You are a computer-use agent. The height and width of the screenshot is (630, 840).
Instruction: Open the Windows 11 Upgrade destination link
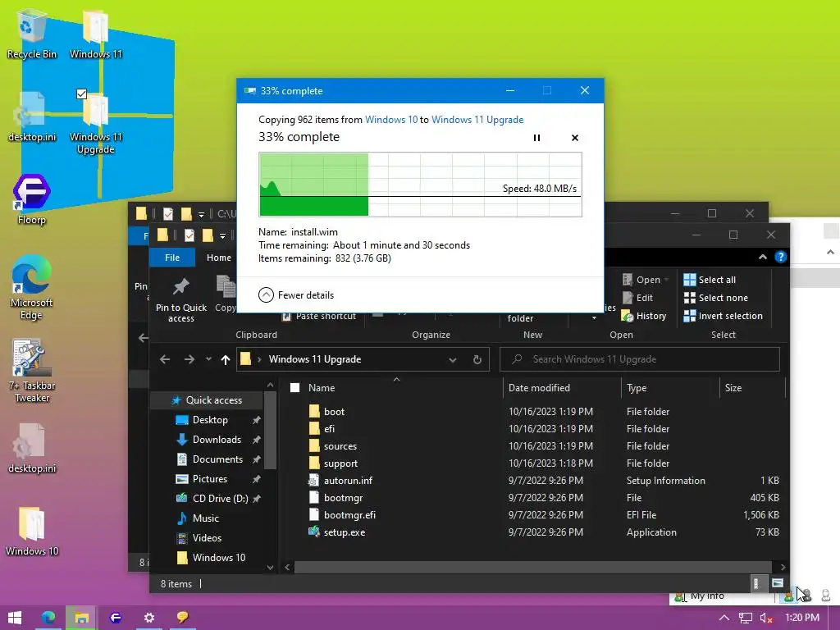pyautogui.click(x=477, y=120)
